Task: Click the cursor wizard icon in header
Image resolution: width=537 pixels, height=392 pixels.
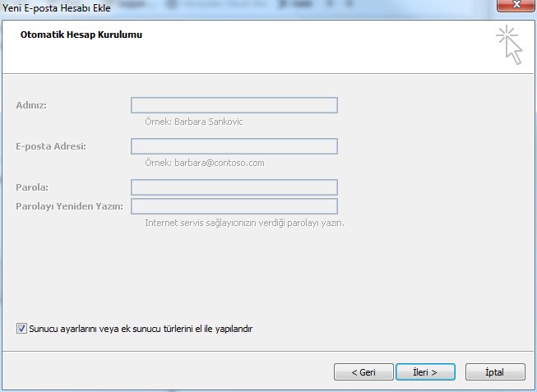Action: point(509,44)
